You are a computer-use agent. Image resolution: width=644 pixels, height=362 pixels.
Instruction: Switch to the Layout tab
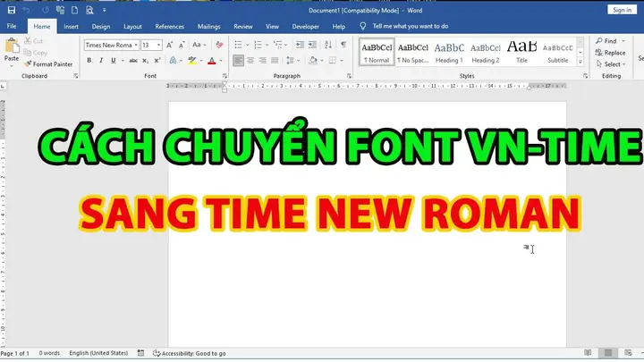(132, 26)
